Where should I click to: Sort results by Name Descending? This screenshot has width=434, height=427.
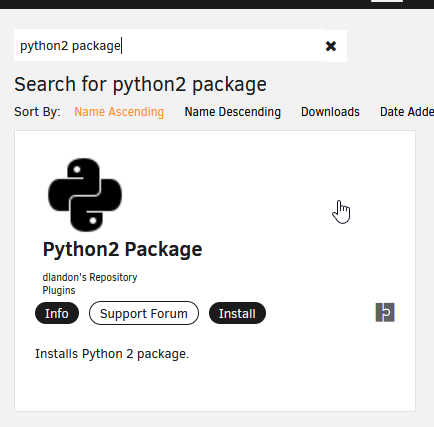point(233,112)
